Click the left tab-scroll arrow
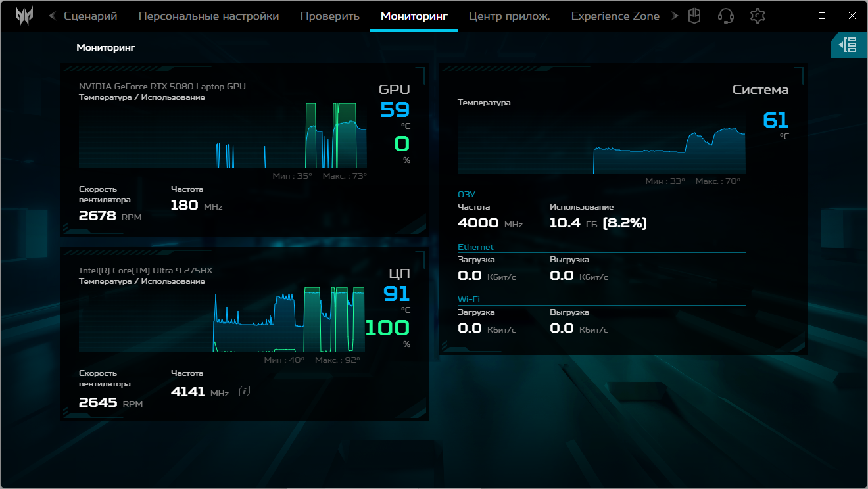Viewport: 868px width, 489px height. [x=52, y=16]
